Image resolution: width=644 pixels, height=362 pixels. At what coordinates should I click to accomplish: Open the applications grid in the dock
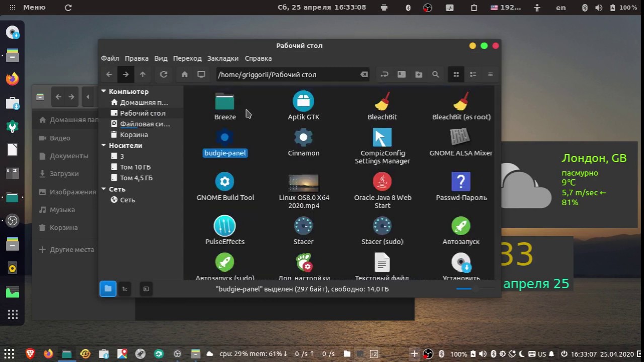click(12, 315)
